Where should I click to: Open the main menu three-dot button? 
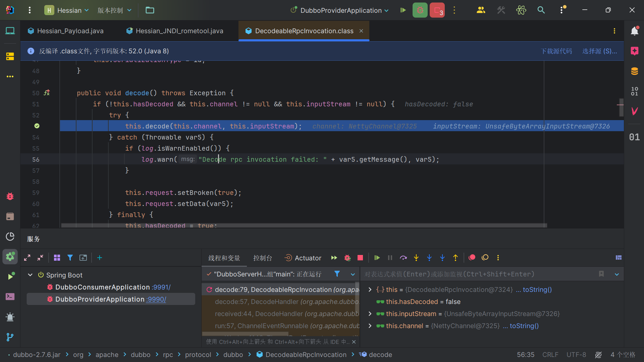click(30, 10)
